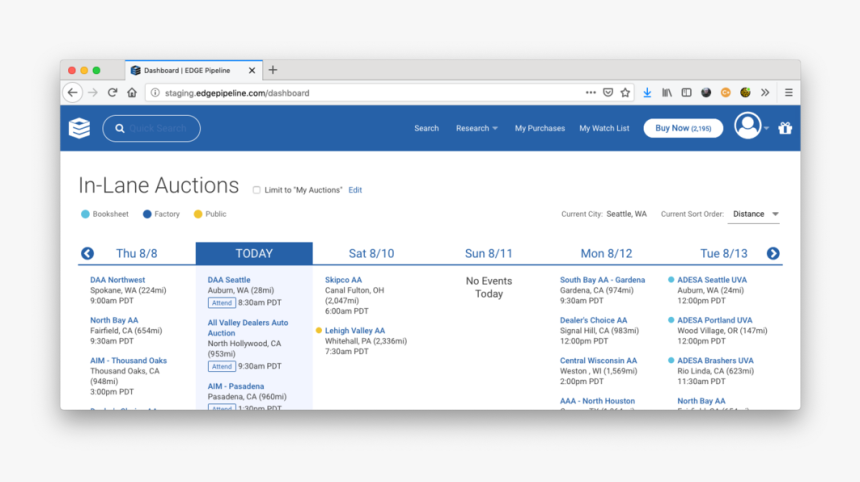Open the browser home icon
The width and height of the screenshot is (860, 482).
tap(132, 93)
